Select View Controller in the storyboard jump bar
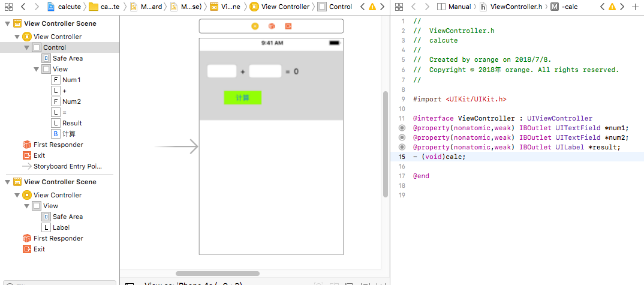Image resolution: width=644 pixels, height=285 pixels. click(279, 7)
